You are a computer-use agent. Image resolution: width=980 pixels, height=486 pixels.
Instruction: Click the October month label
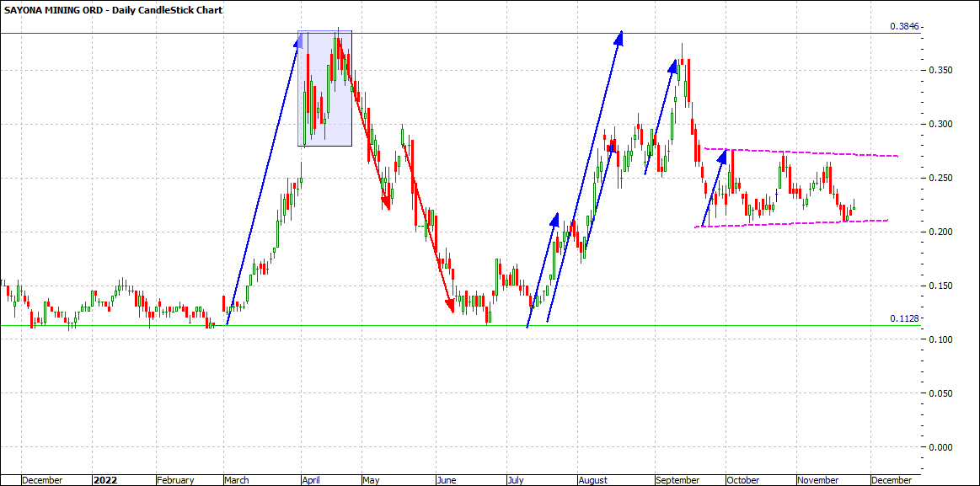tap(743, 480)
